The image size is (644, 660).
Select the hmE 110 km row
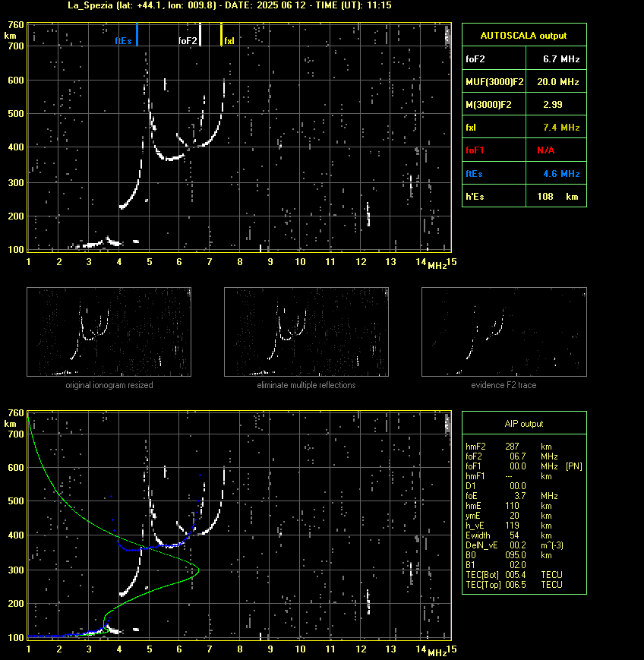click(509, 506)
